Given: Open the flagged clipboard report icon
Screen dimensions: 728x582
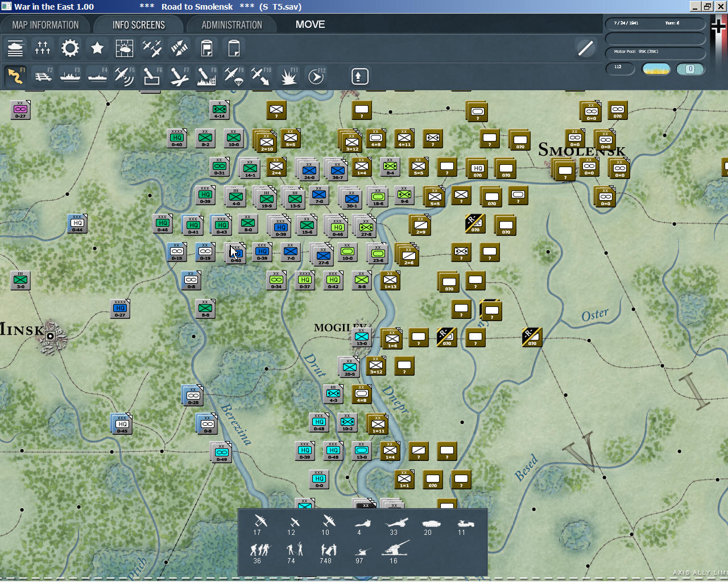Looking at the screenshot, I should coord(206,48).
